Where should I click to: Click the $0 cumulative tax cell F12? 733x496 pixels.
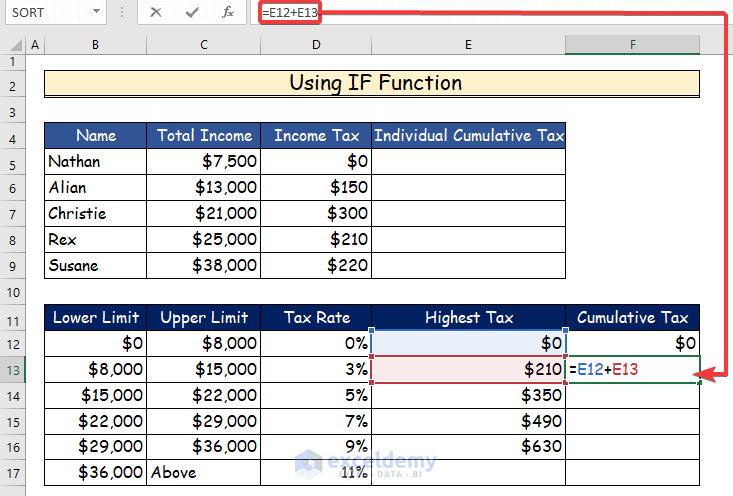pyautogui.click(x=632, y=344)
